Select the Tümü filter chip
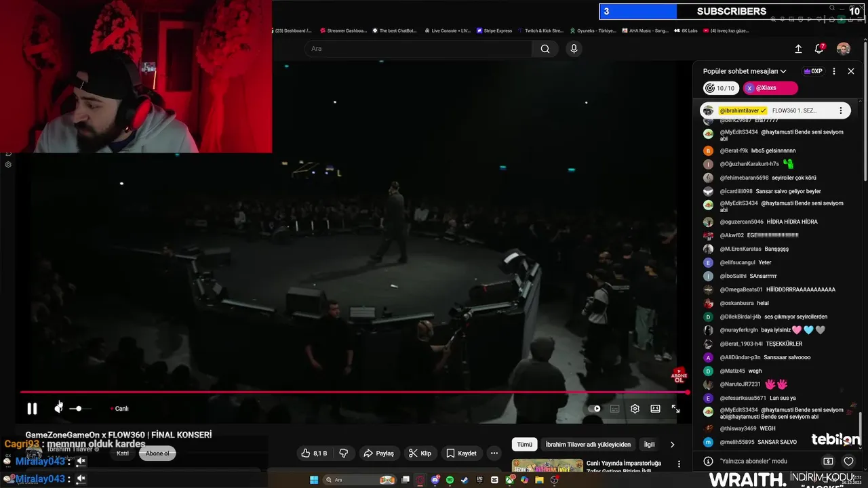This screenshot has height=488, width=868. click(525, 445)
